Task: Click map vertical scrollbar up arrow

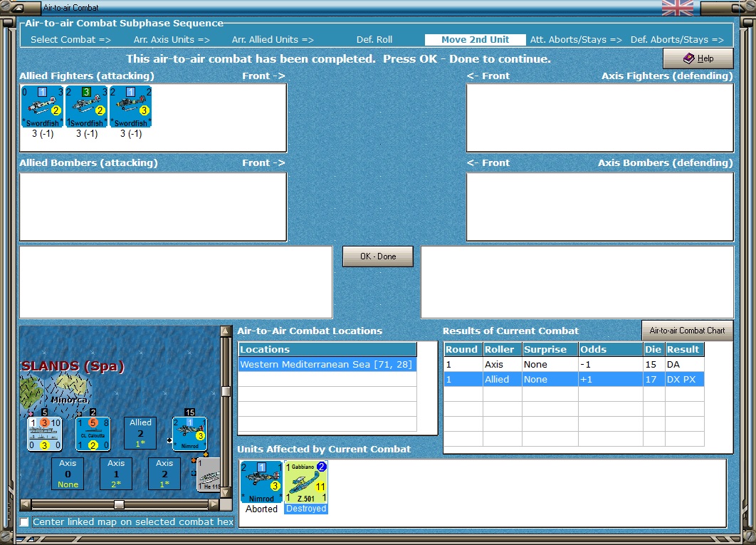Action: (225, 331)
